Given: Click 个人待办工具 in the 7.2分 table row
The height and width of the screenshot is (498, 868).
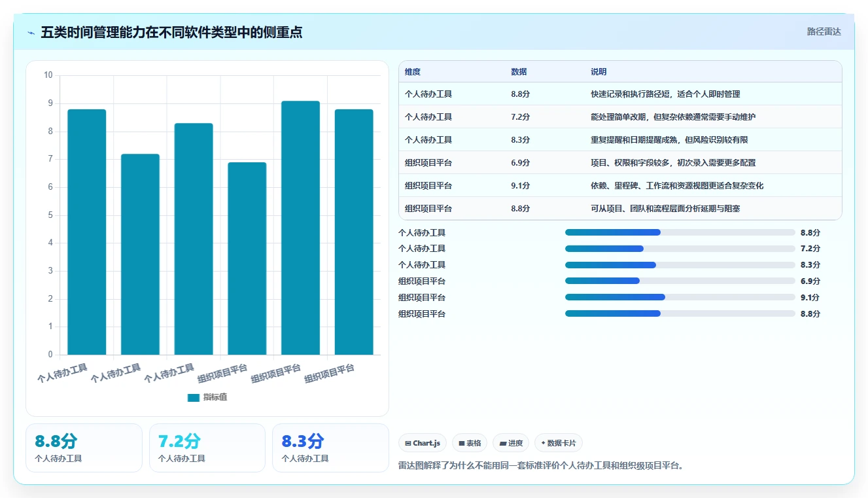Looking at the screenshot, I should click(428, 117).
